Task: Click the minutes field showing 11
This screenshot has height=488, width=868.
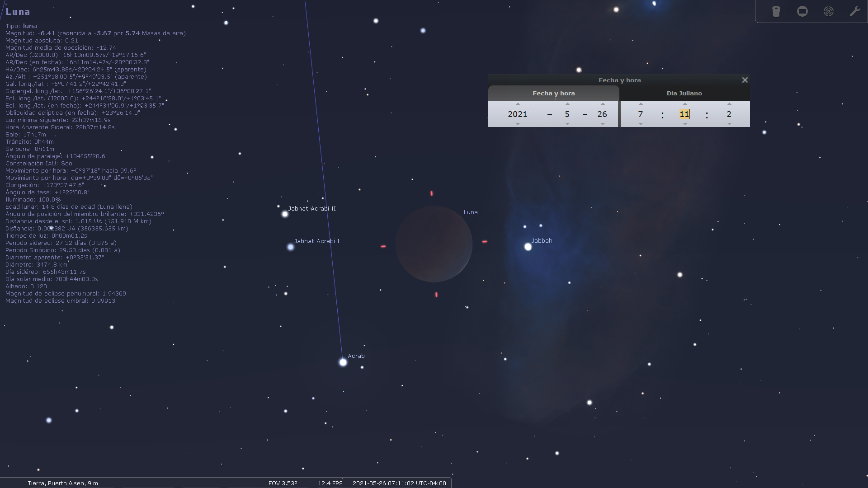Action: point(684,114)
